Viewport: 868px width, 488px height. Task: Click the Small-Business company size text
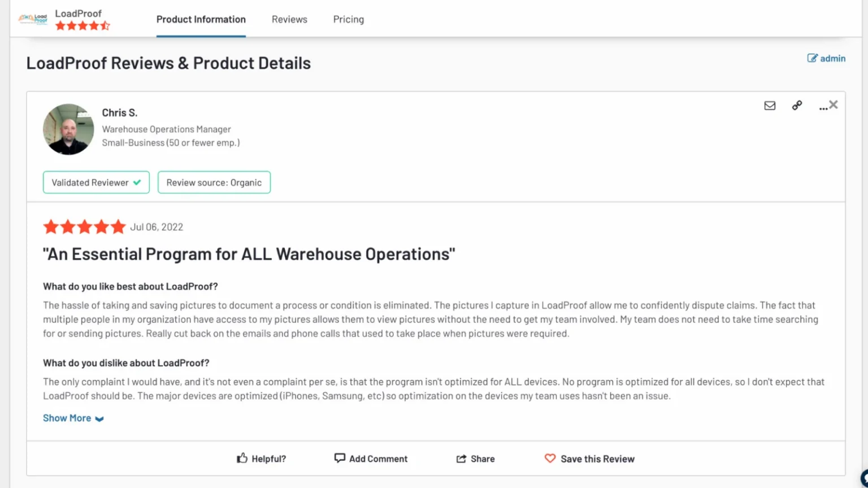tap(171, 143)
